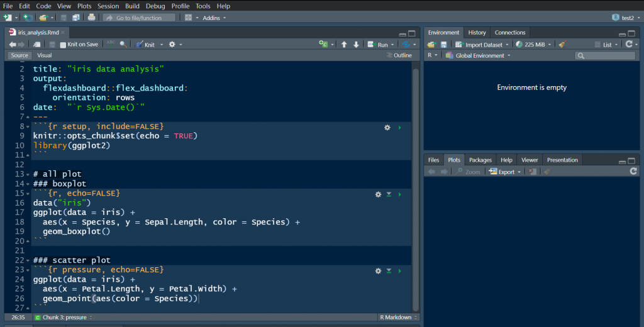Click the Print icon in main toolbar

91,17
